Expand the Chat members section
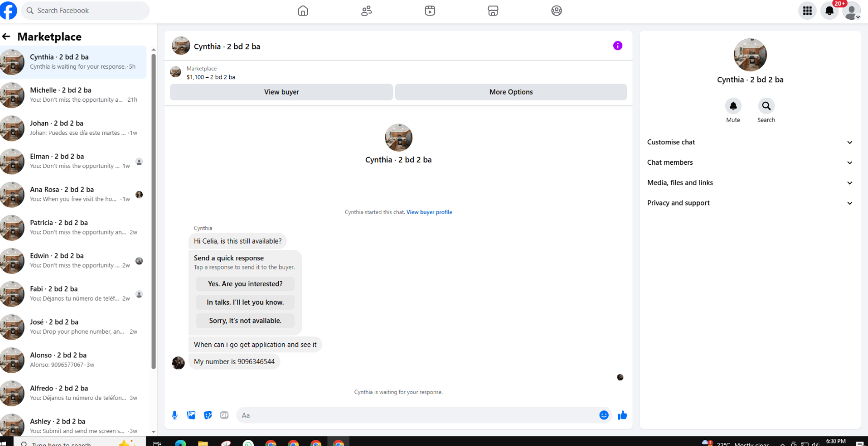868x446 pixels. point(750,163)
